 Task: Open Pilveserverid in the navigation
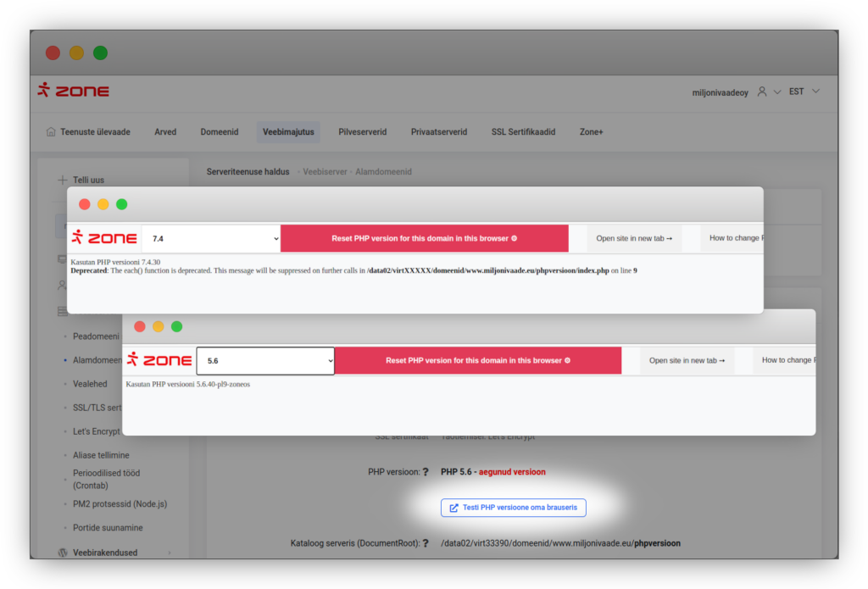tap(363, 131)
